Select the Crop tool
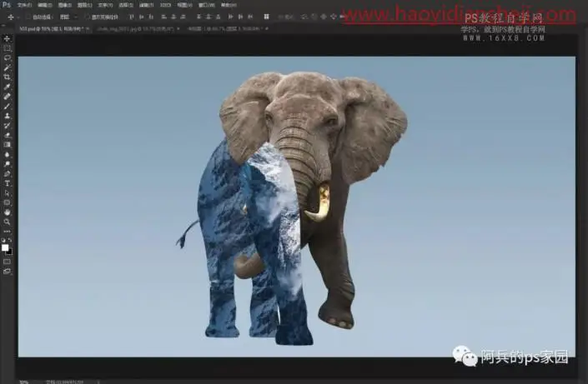The width and height of the screenshot is (588, 384). pos(7,77)
